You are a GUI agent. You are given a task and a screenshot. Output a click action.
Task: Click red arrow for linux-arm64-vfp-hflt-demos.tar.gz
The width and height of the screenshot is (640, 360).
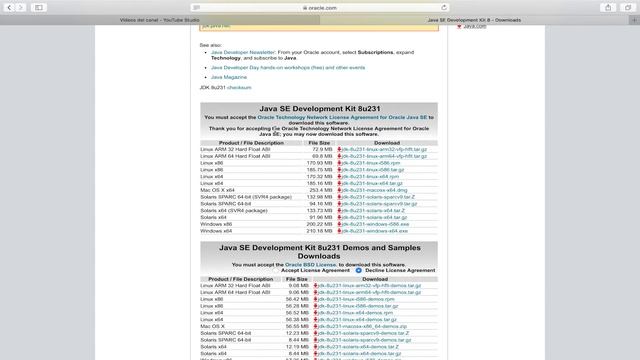click(315, 292)
